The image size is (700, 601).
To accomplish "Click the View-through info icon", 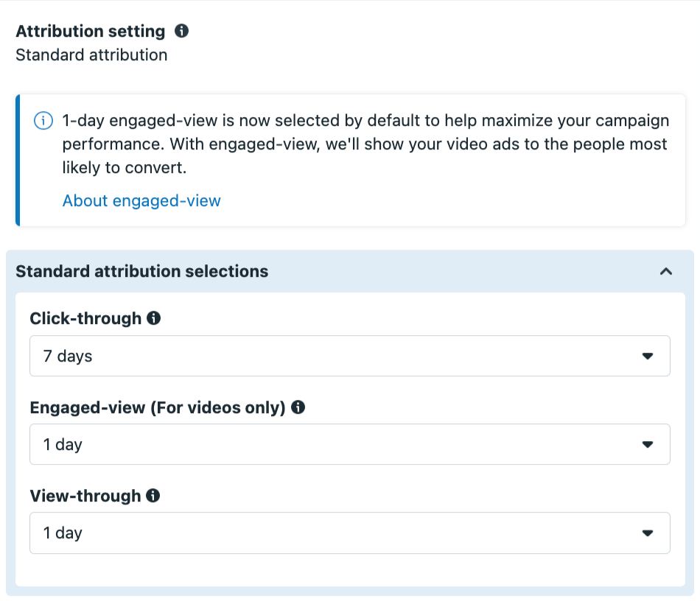I will tap(153, 495).
